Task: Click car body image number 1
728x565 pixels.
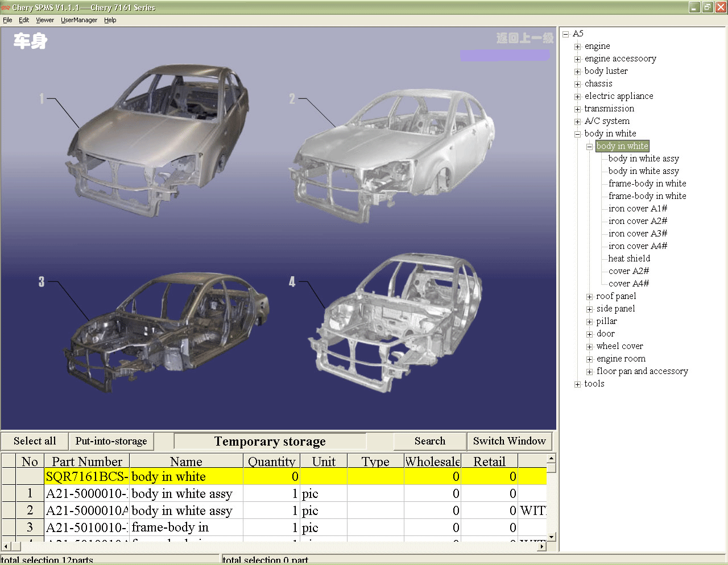Action: click(156, 139)
